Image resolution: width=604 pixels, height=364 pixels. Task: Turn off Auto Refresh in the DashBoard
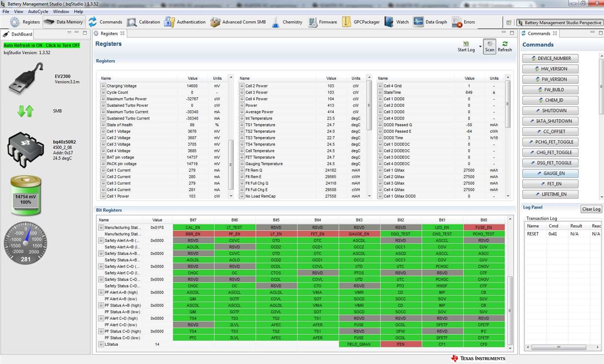42,45
